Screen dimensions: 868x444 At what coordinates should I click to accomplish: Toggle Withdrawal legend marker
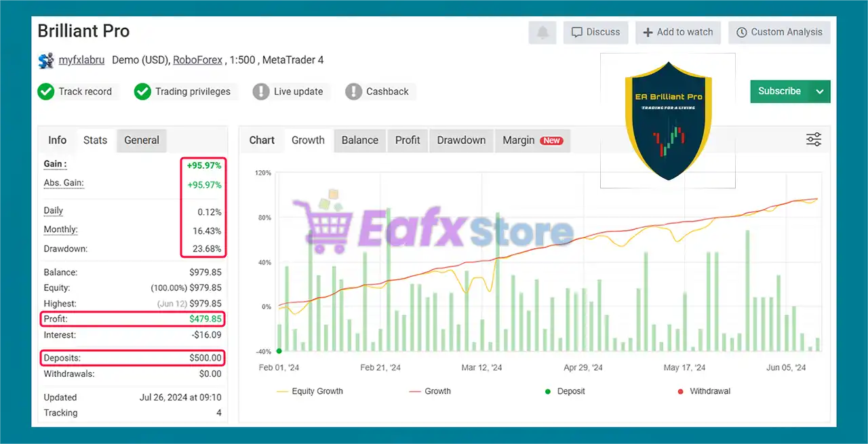[x=704, y=391]
